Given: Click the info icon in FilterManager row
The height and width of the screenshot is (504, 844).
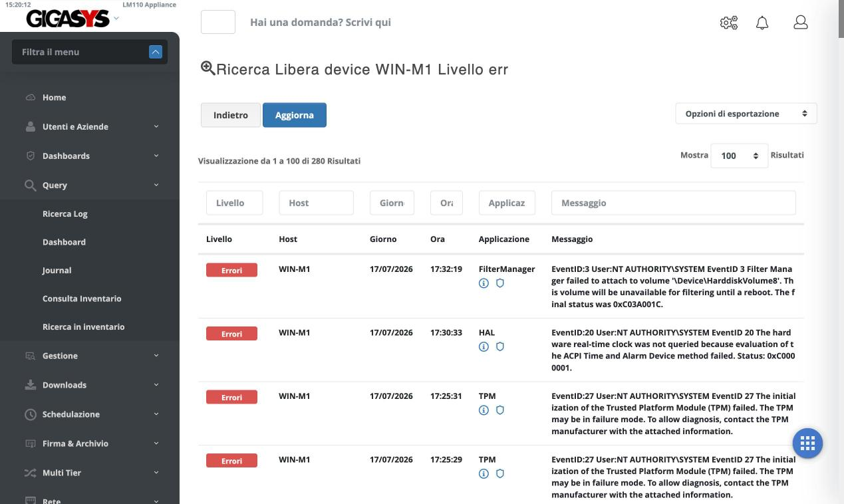Looking at the screenshot, I should pyautogui.click(x=484, y=283).
